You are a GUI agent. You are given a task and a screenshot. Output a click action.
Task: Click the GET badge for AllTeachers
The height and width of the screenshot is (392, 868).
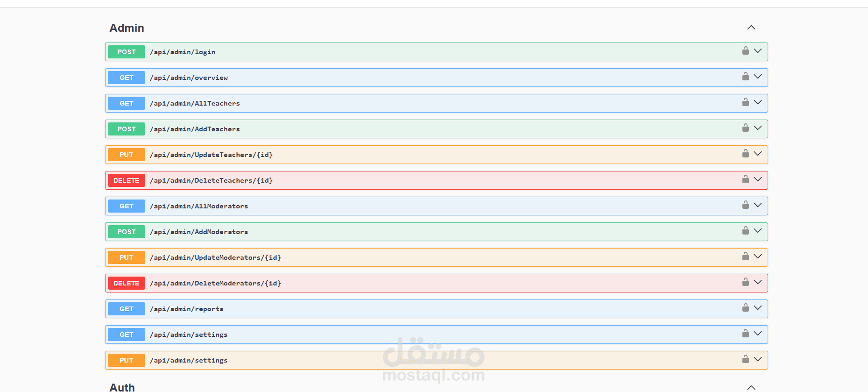127,103
